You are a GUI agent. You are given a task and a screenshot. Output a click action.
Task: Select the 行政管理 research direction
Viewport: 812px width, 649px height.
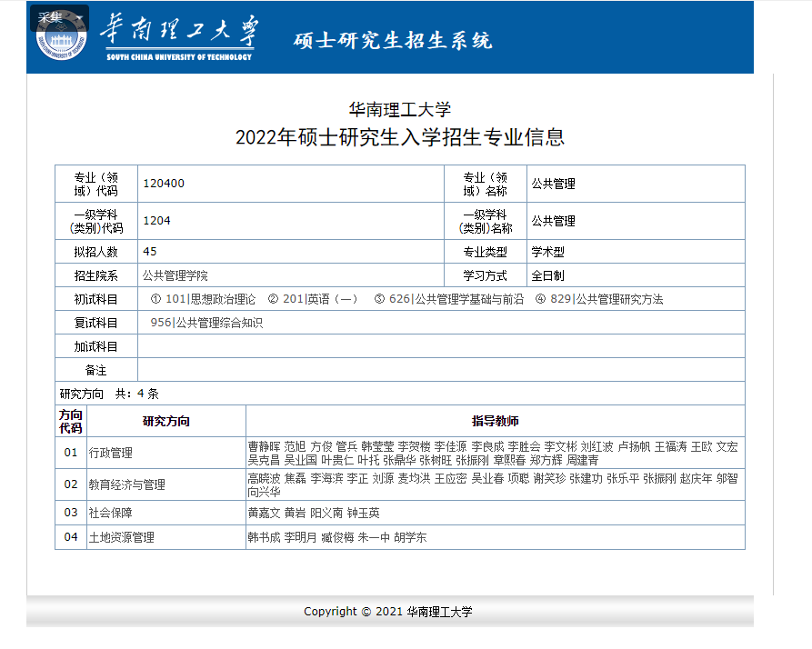[x=110, y=453]
